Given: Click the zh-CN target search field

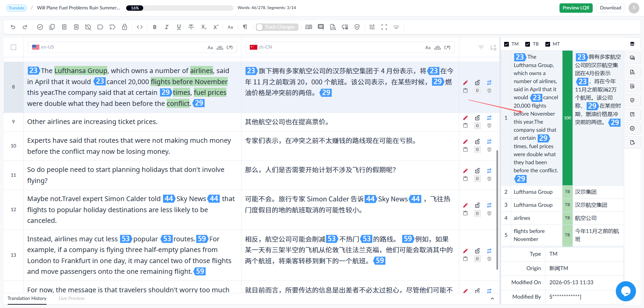Looking at the screenshot, I should point(350,47).
